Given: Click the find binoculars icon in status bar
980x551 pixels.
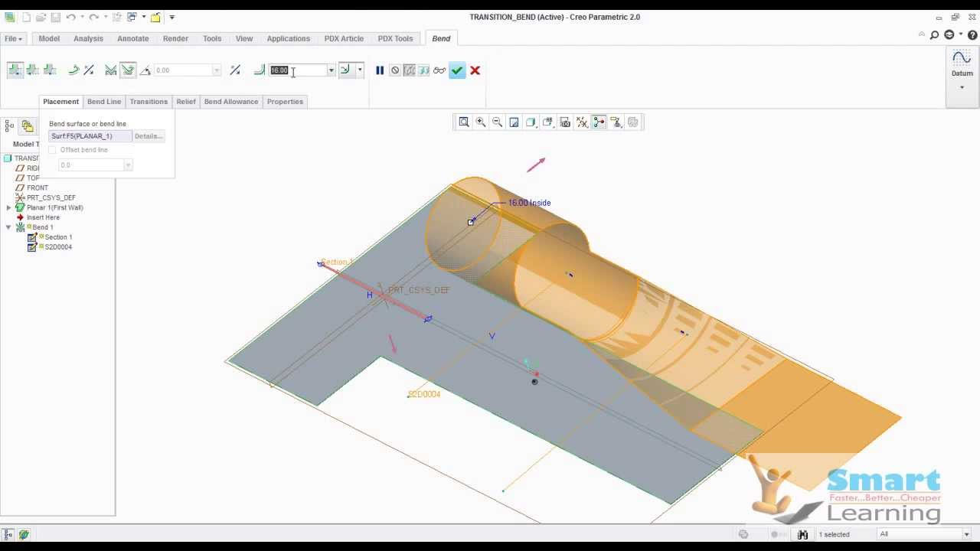Looking at the screenshot, I should coord(802,534).
